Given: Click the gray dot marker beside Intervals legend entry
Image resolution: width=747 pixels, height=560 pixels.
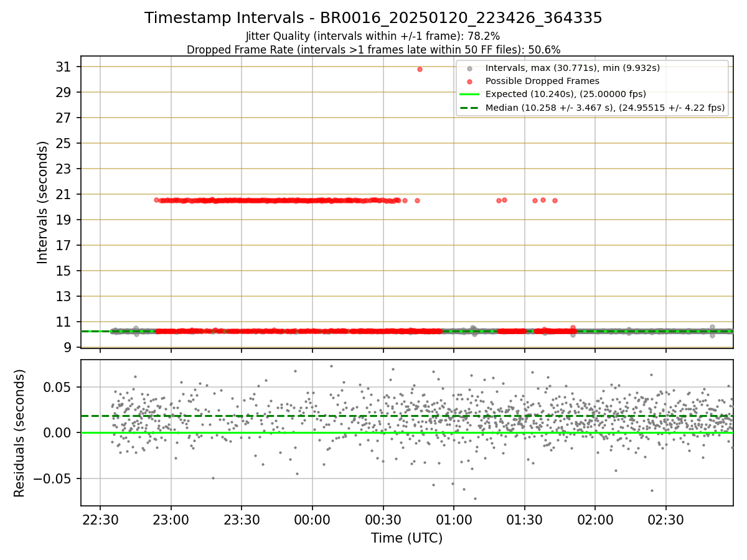Looking at the screenshot, I should pyautogui.click(x=471, y=68).
